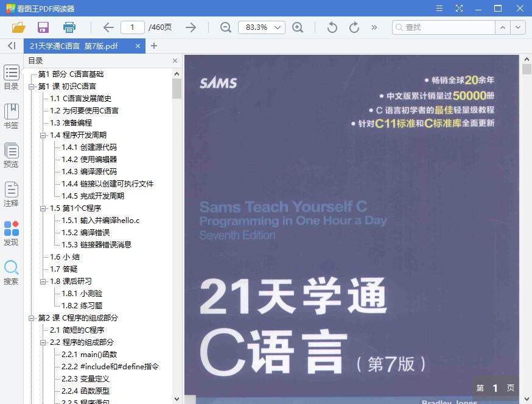This screenshot has width=532, height=404.
Task: Click the document scrollbar down arrow
Action: (x=527, y=399)
